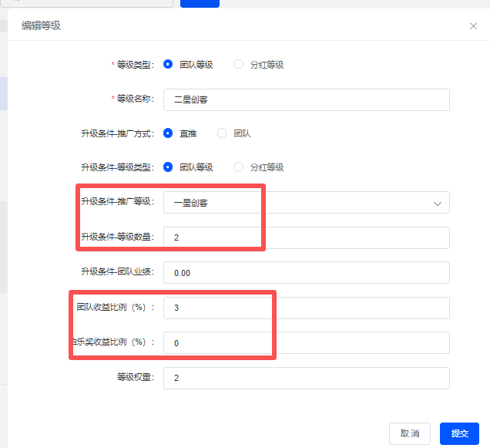
Task: Choose 团队 as the promotion method
Action: click(222, 133)
